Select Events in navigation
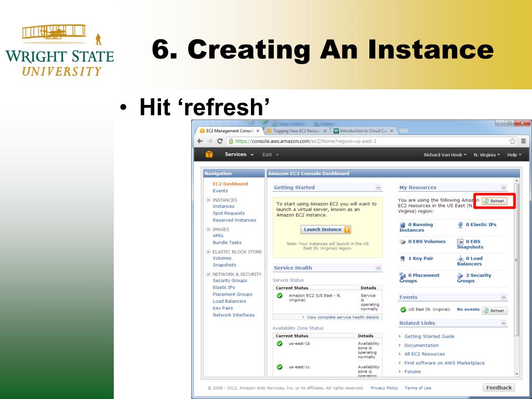 [x=220, y=191]
